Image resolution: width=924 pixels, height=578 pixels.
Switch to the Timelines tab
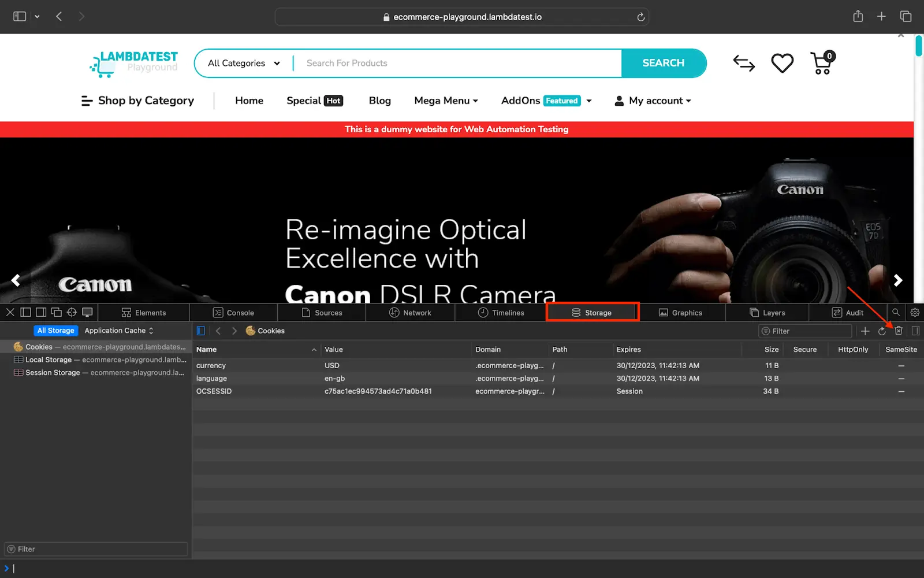click(501, 313)
